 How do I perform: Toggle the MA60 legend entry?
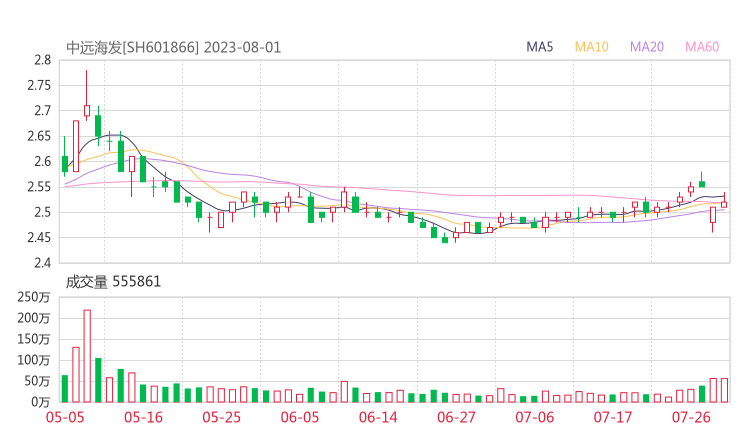(x=702, y=47)
